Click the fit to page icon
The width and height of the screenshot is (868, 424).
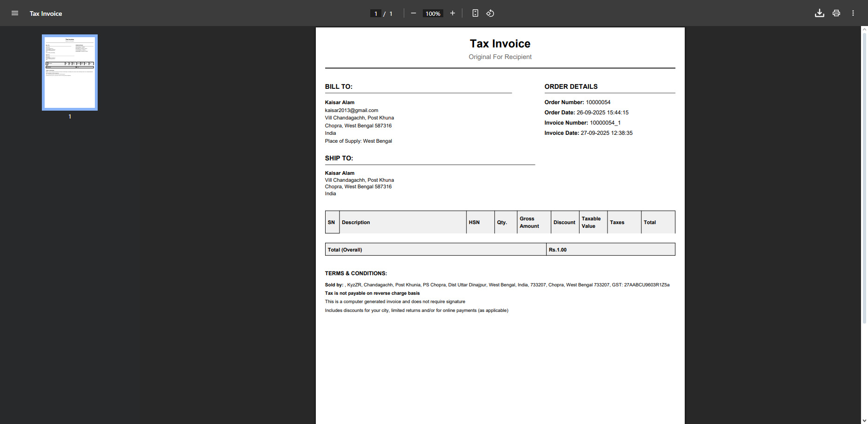tap(475, 13)
